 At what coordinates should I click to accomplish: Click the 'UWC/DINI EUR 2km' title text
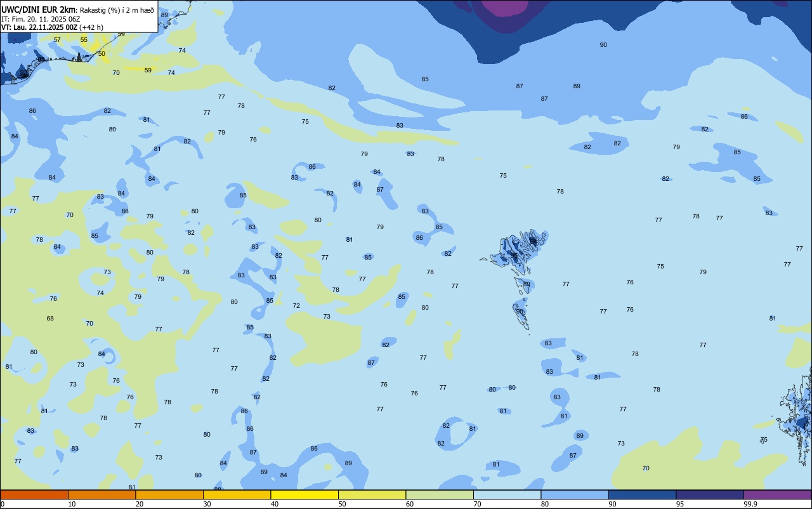38,9
